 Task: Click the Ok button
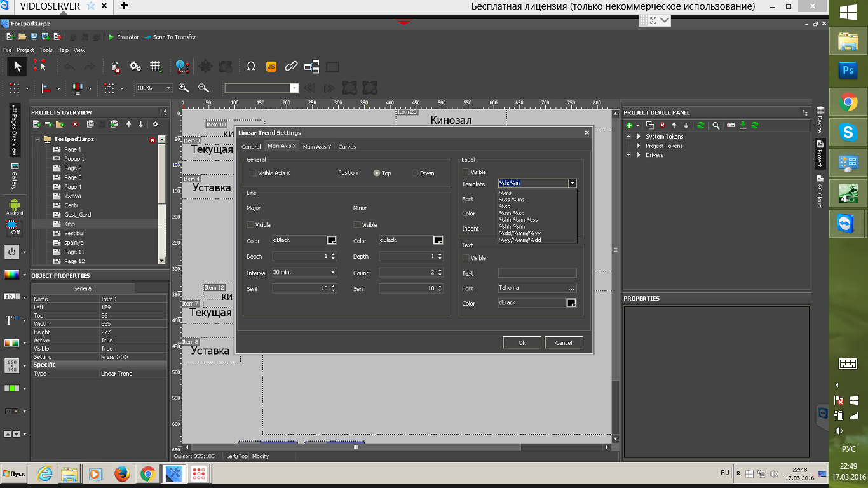pos(522,342)
